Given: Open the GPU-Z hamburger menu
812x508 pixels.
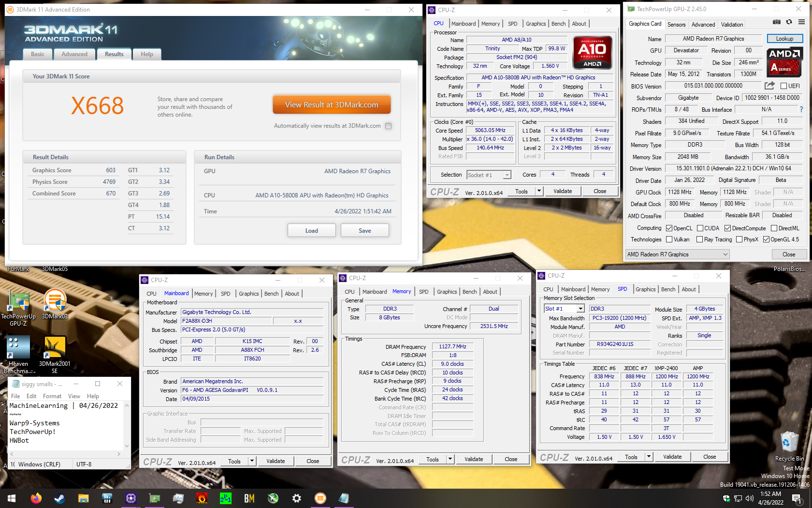Looking at the screenshot, I should (801, 22).
